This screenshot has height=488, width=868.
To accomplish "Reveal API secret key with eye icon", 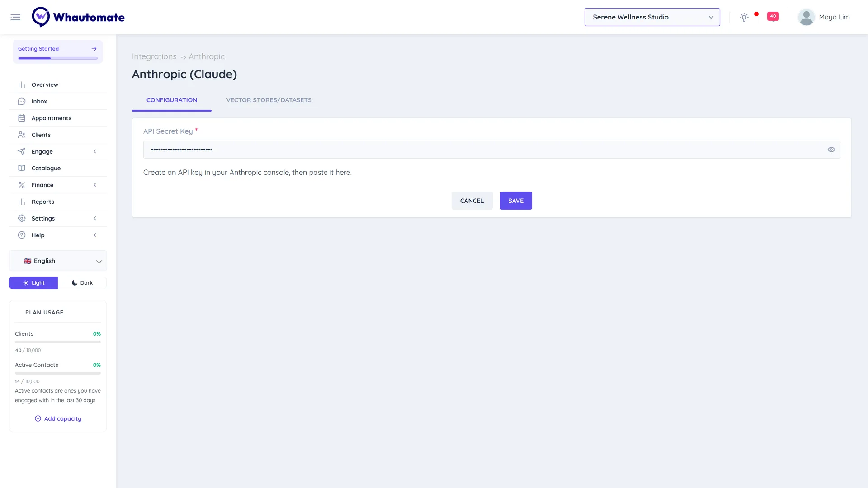I will (x=831, y=150).
